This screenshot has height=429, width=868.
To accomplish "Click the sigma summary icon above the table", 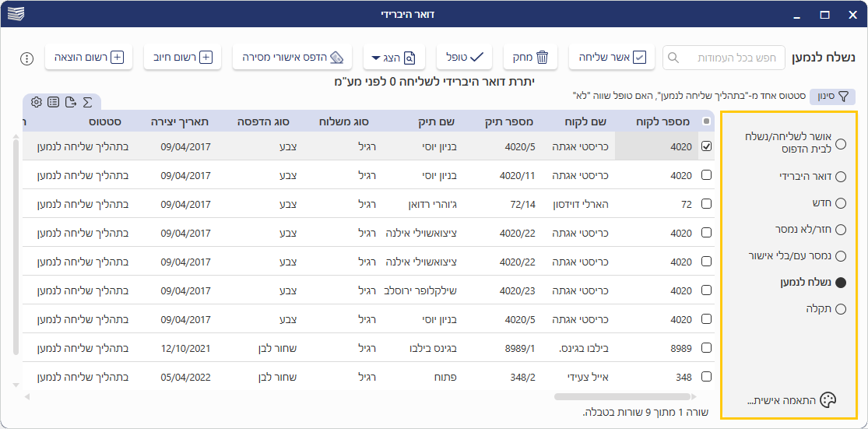I will 87,102.
